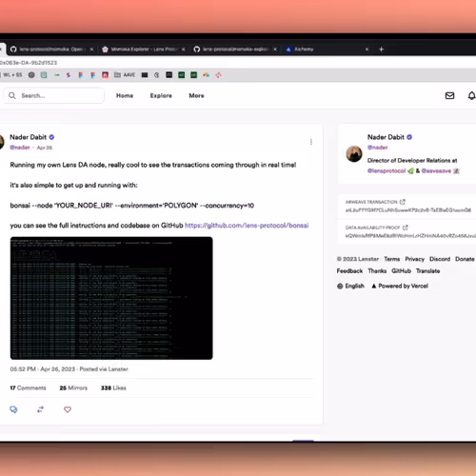Click the search magnifier icon
Image resolution: width=476 pixels, height=476 pixels.
pyautogui.click(x=12, y=95)
